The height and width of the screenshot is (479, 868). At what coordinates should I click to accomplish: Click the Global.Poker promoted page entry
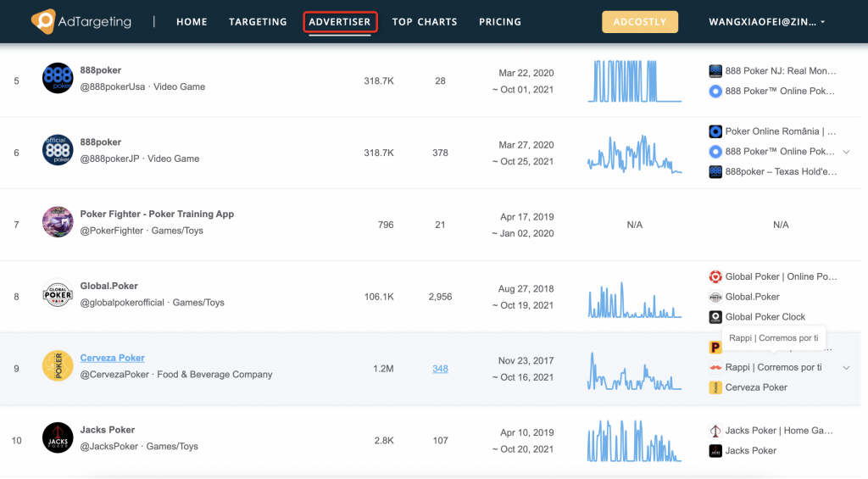753,297
